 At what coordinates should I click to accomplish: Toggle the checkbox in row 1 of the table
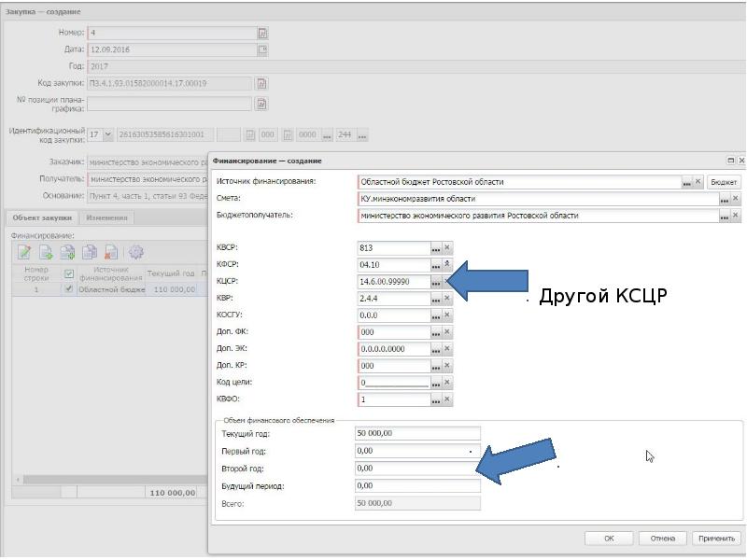pos(68,289)
